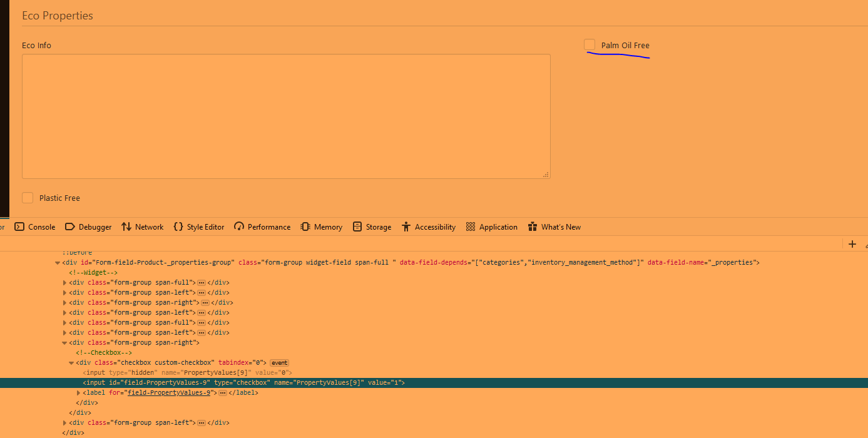The height and width of the screenshot is (438, 868).
Task: Expand the first form-group span-full div node
Action: click(65, 282)
